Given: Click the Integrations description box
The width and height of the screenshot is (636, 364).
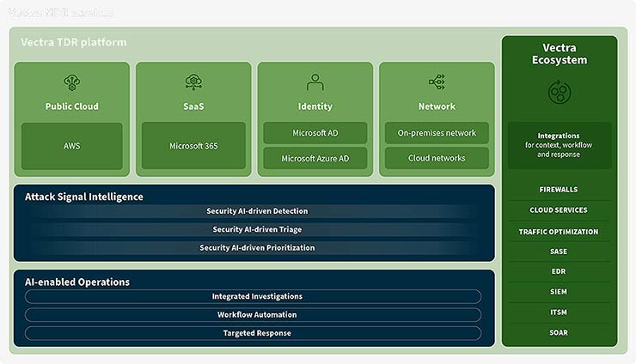Looking at the screenshot, I should [x=560, y=145].
